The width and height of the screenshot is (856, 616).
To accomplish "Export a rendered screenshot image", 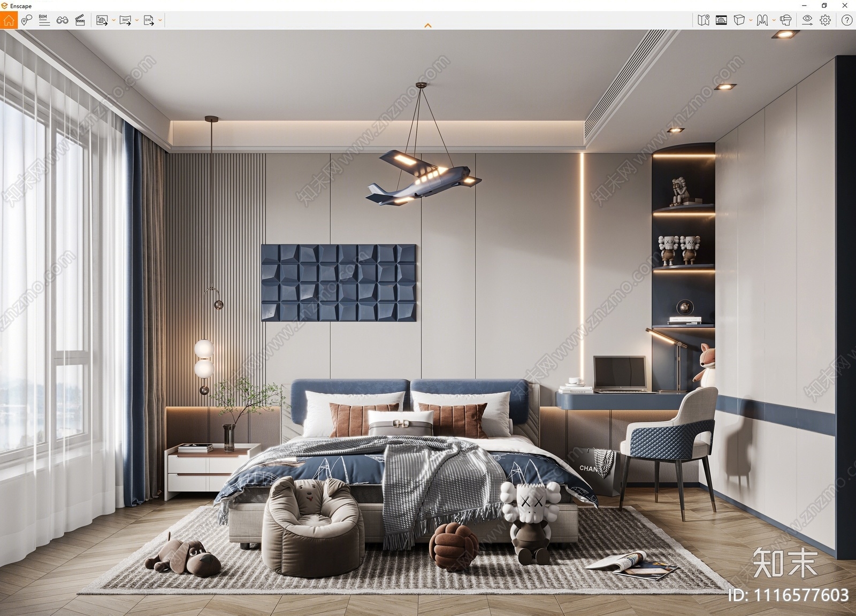I will pos(102,21).
